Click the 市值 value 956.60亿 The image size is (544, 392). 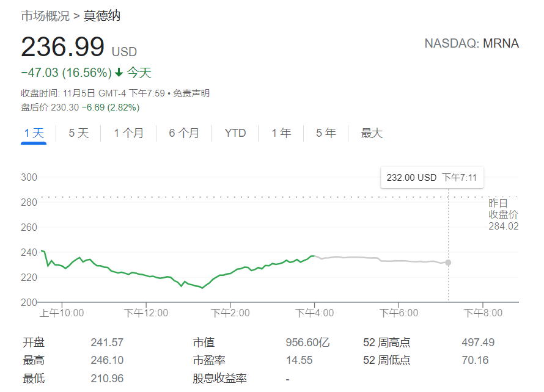click(x=307, y=343)
